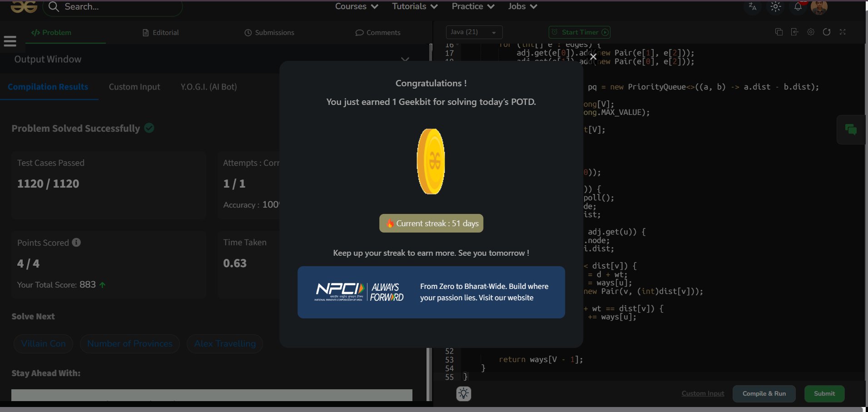Open the Number of Provinces problem chip
Screen dimensions: 868x412
(130, 344)
